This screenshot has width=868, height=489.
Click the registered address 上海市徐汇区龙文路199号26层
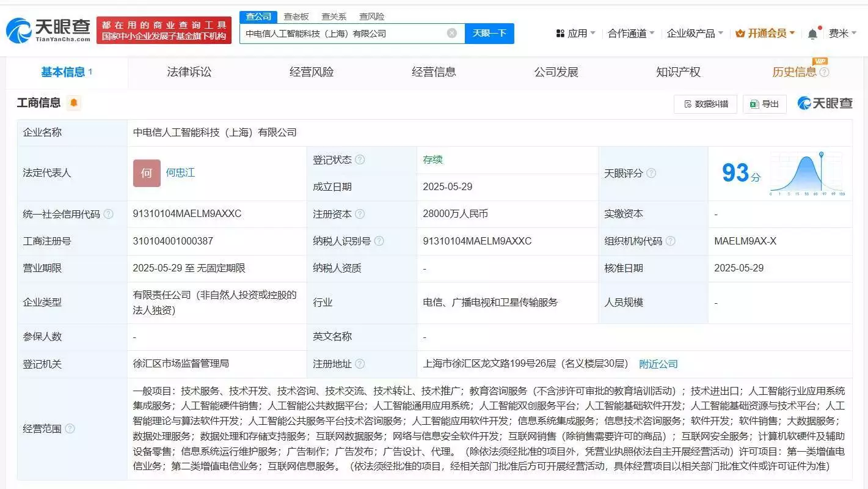coord(526,364)
